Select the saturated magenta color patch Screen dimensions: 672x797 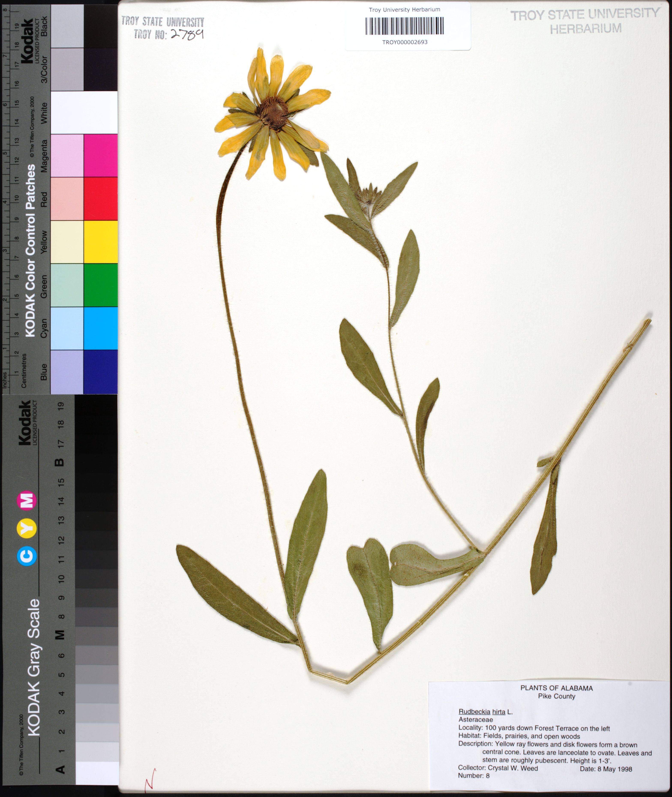tap(100, 155)
